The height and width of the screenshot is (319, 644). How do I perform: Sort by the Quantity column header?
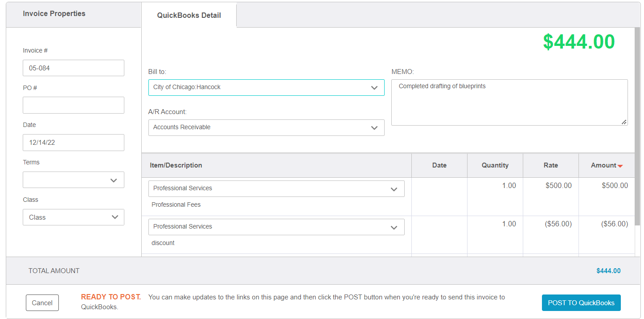click(x=495, y=165)
